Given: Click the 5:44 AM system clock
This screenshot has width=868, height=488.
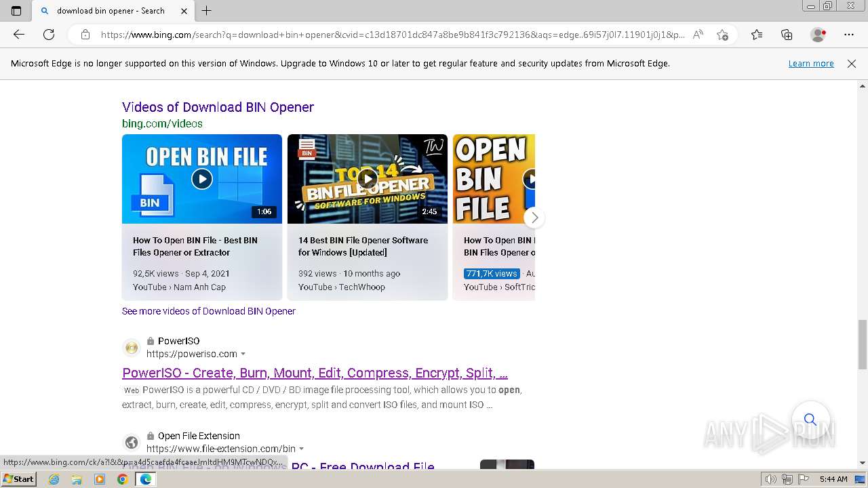Looking at the screenshot, I should pyautogui.click(x=833, y=479).
